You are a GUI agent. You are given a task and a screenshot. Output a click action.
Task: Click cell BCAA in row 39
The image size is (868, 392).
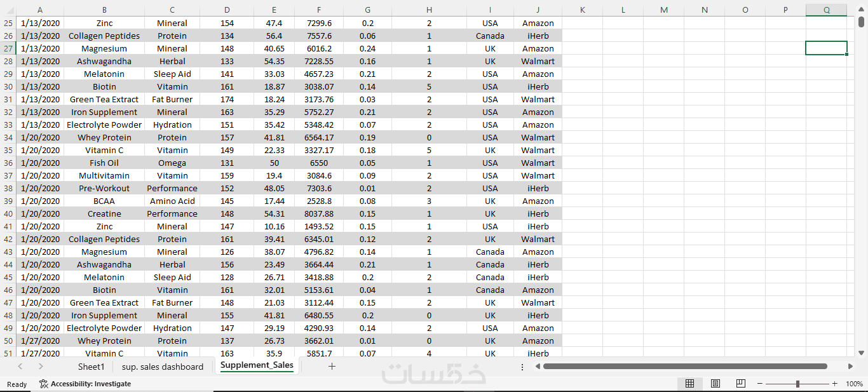pos(104,201)
